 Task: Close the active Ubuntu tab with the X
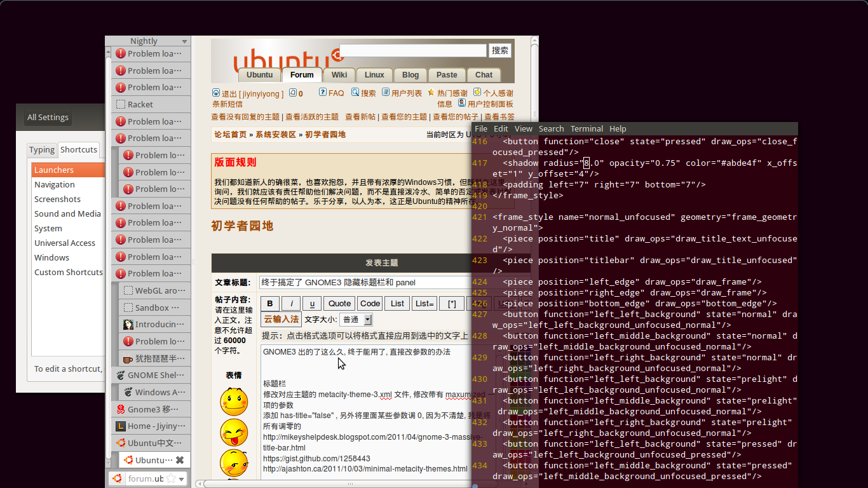pyautogui.click(x=180, y=460)
